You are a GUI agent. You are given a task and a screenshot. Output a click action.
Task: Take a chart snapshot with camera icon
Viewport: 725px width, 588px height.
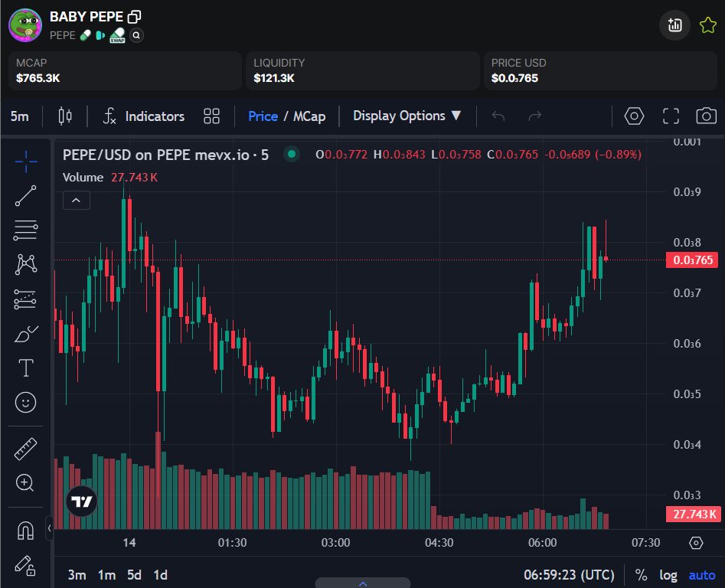[x=706, y=116]
